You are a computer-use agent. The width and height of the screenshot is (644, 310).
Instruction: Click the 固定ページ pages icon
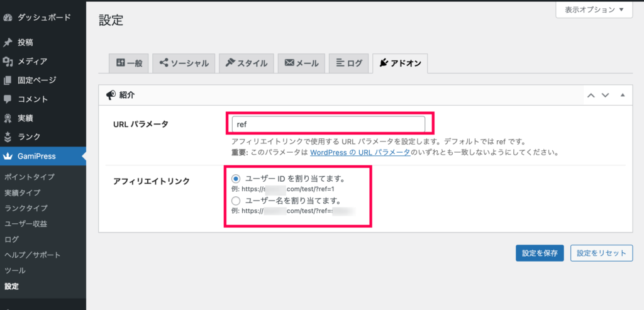[x=7, y=80]
